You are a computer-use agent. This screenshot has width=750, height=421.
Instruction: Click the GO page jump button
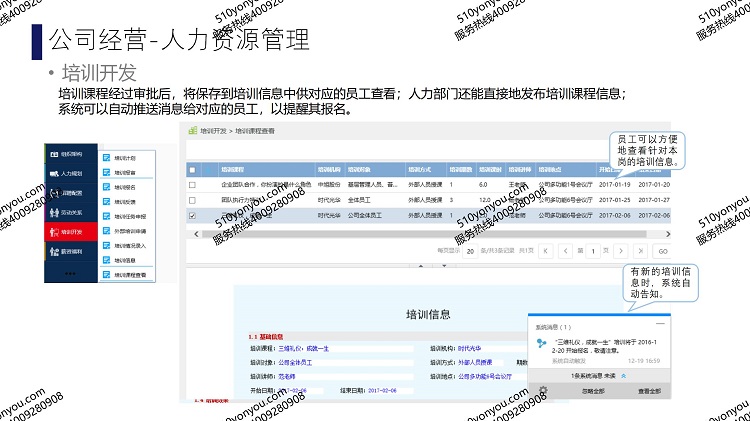click(662, 251)
